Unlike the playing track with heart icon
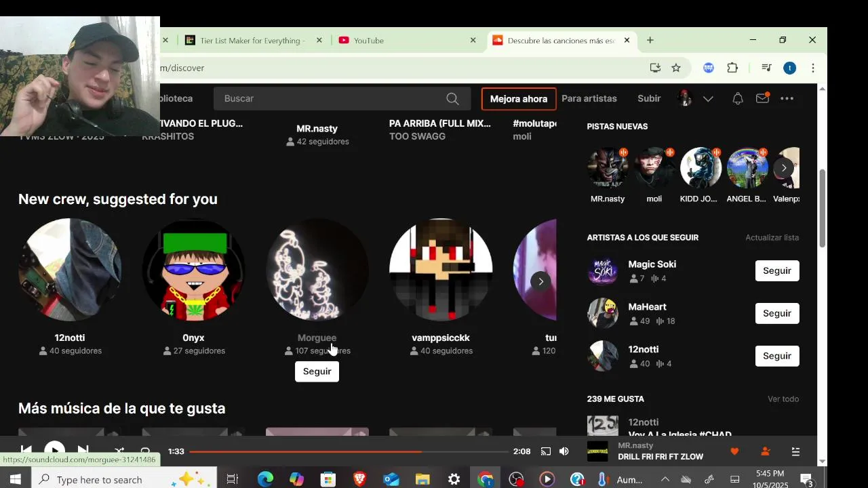Screen dimensions: 868x488 click(x=734, y=451)
